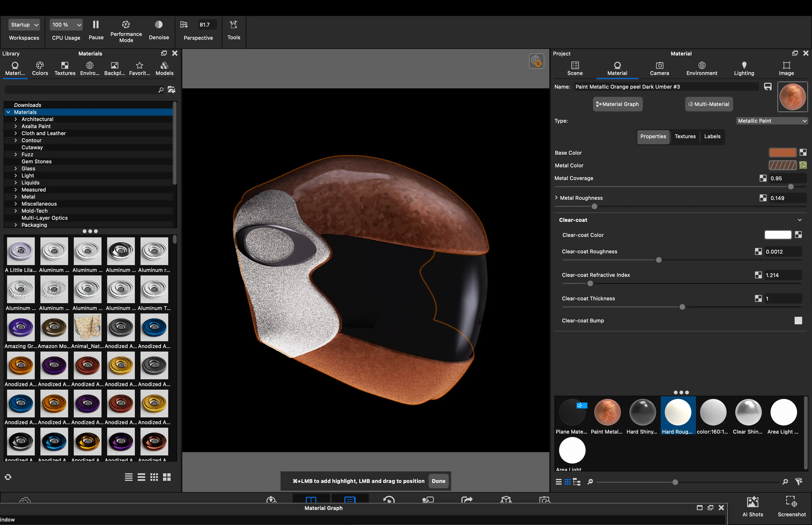812x525 pixels.
Task: Click the Done button
Action: pyautogui.click(x=438, y=481)
